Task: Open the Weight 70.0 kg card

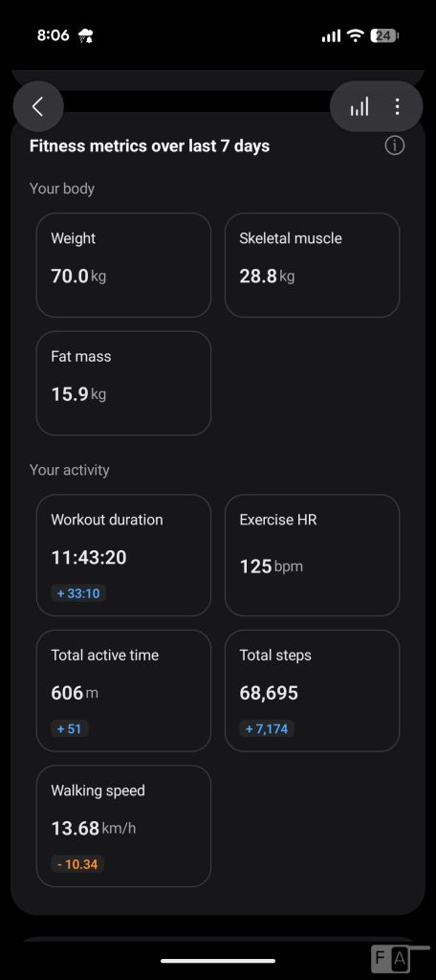Action: [x=123, y=265]
